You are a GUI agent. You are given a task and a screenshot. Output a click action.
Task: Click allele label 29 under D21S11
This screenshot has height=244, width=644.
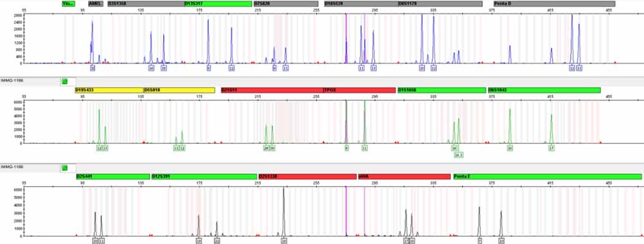point(266,148)
